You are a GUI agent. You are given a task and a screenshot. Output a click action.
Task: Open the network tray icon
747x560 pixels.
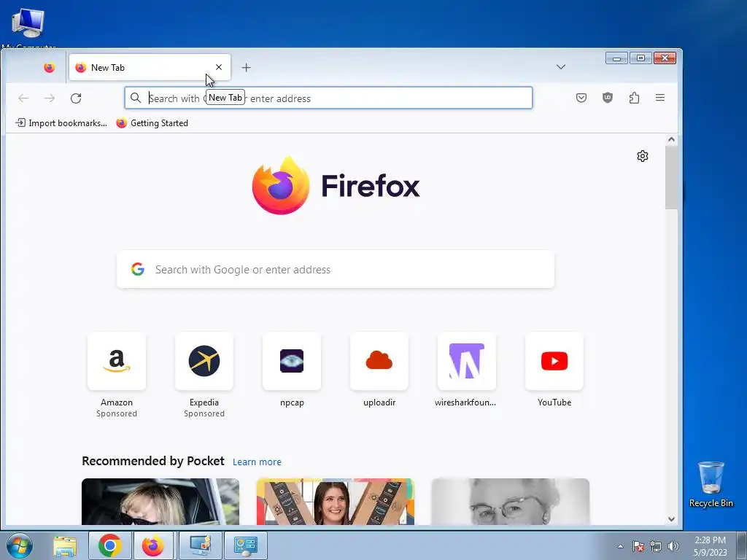tap(656, 546)
